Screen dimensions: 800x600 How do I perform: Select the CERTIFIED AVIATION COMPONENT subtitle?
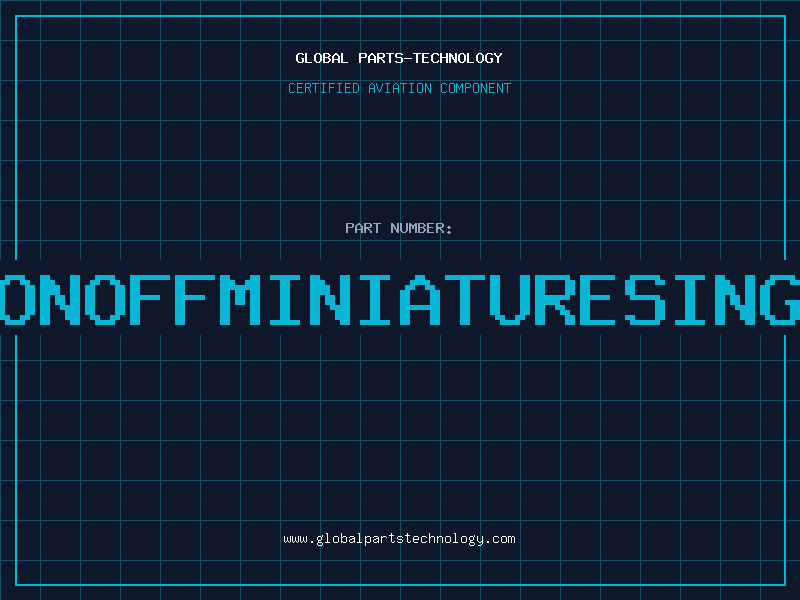(x=399, y=88)
